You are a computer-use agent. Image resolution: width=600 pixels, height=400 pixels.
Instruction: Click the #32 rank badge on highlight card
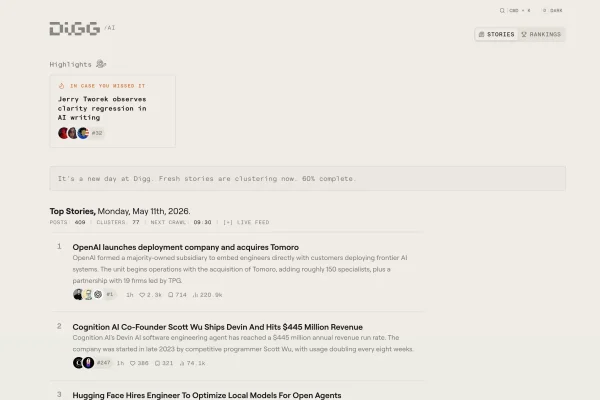(97, 133)
